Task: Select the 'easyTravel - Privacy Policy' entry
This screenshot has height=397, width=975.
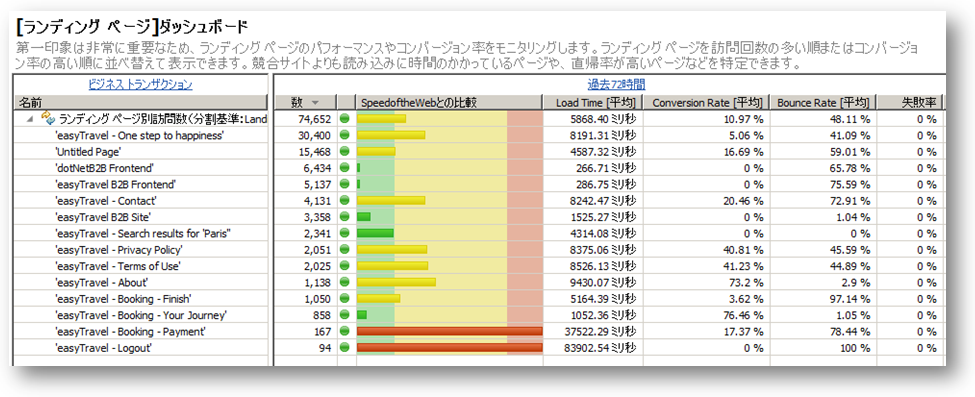Action: click(x=119, y=250)
